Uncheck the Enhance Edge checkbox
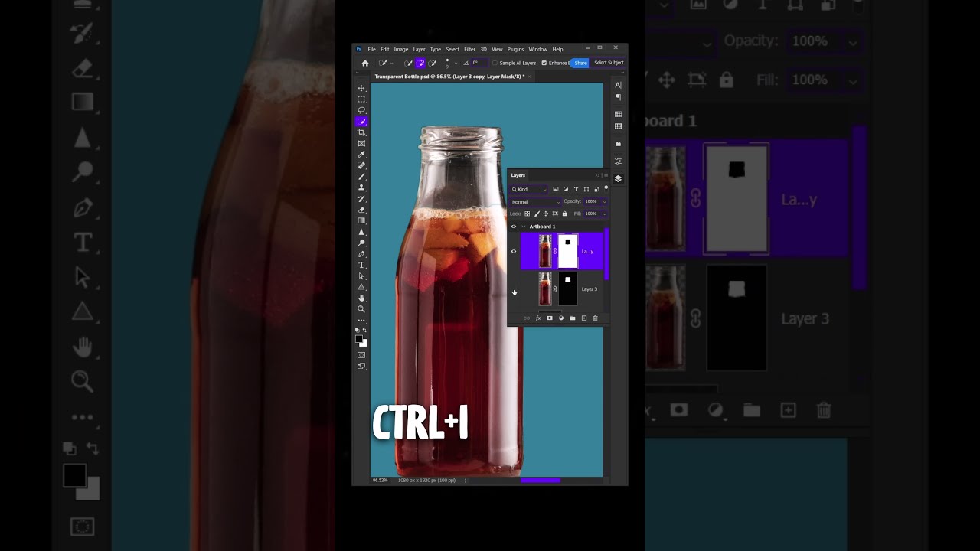980x551 pixels. pos(544,63)
